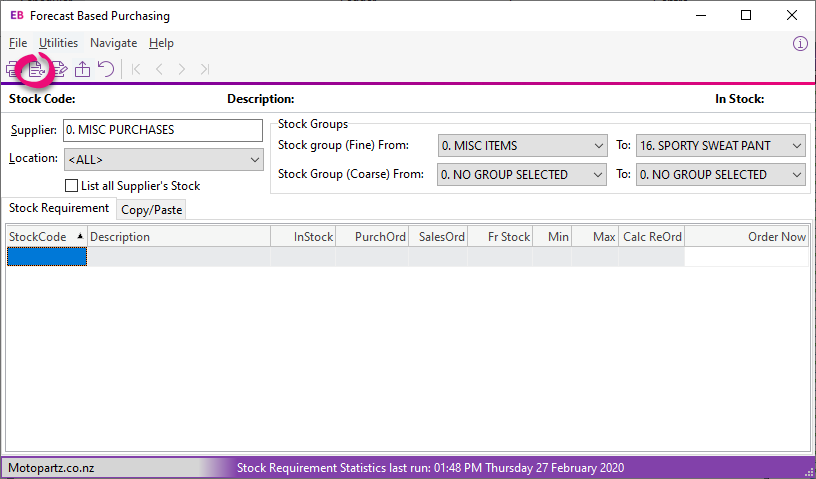Open the Location dropdown

[x=163, y=160]
